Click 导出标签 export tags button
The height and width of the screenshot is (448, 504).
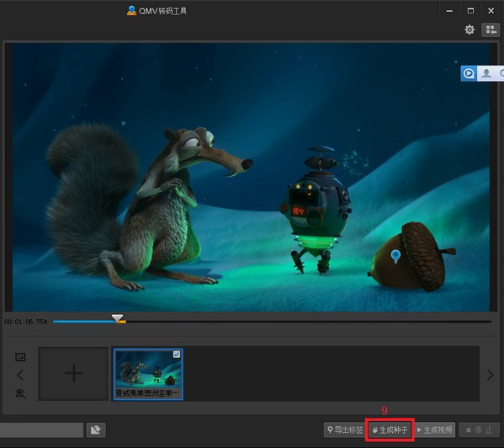pyautogui.click(x=345, y=430)
